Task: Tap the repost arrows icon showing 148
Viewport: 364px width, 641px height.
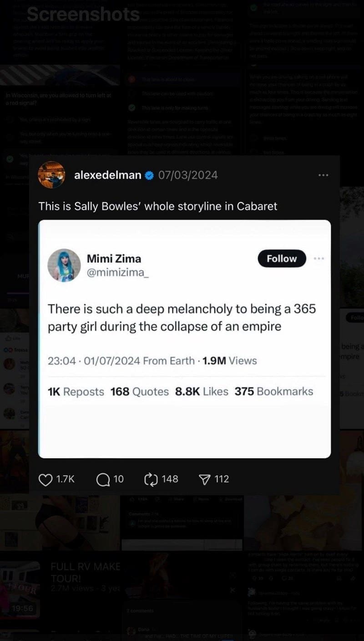Action: point(150,479)
